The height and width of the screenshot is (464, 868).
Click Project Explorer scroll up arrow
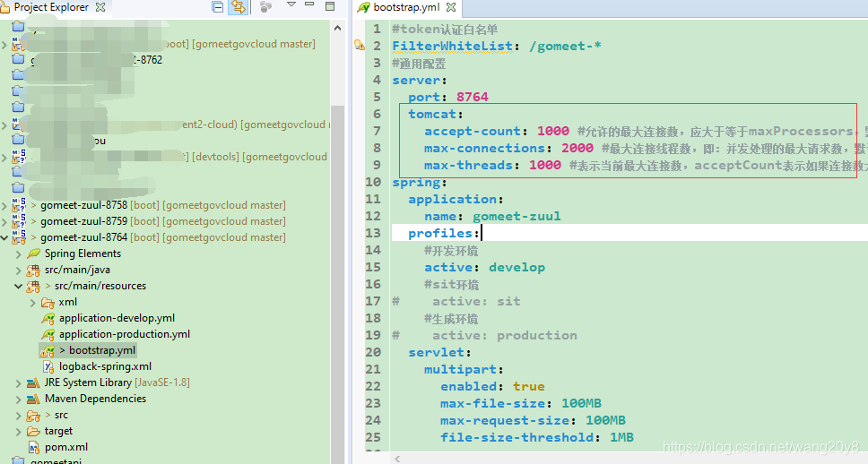click(x=338, y=28)
